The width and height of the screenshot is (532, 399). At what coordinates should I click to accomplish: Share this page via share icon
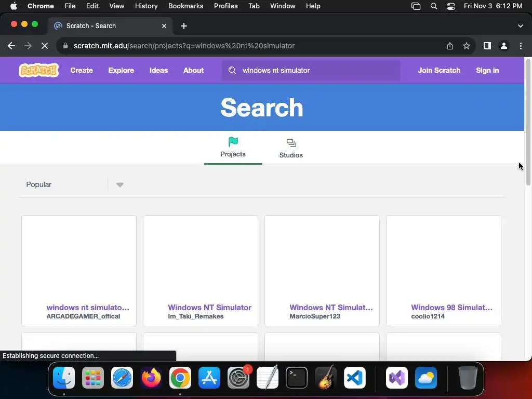tap(450, 46)
